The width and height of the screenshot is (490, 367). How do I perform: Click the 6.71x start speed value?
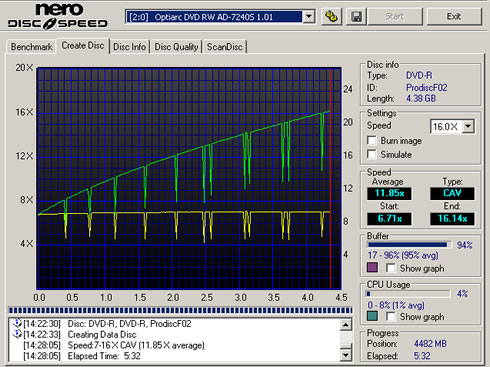389,219
